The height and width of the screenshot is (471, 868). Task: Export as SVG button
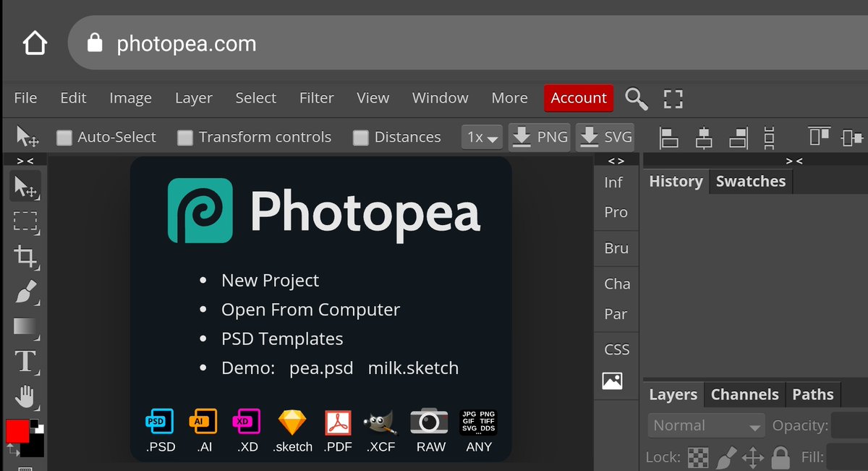pos(605,137)
